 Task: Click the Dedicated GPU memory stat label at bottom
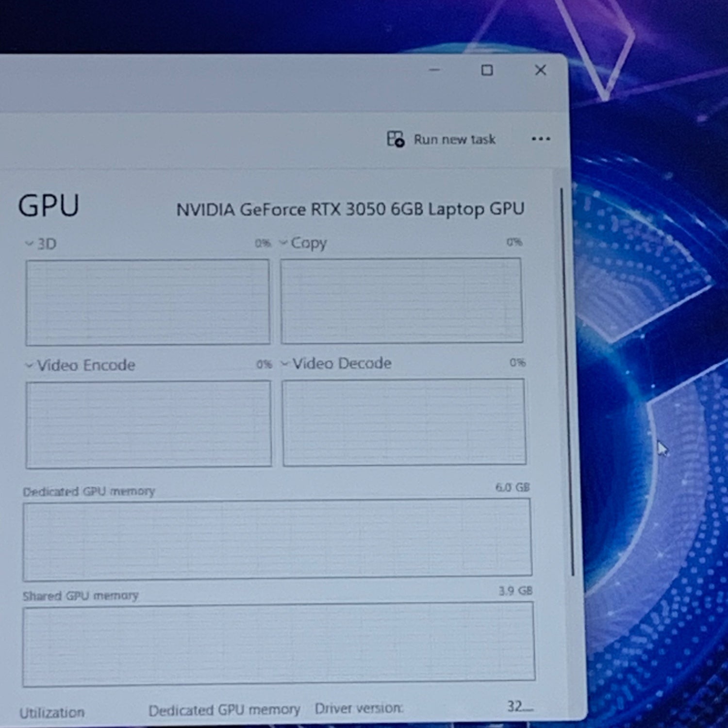[224, 711]
